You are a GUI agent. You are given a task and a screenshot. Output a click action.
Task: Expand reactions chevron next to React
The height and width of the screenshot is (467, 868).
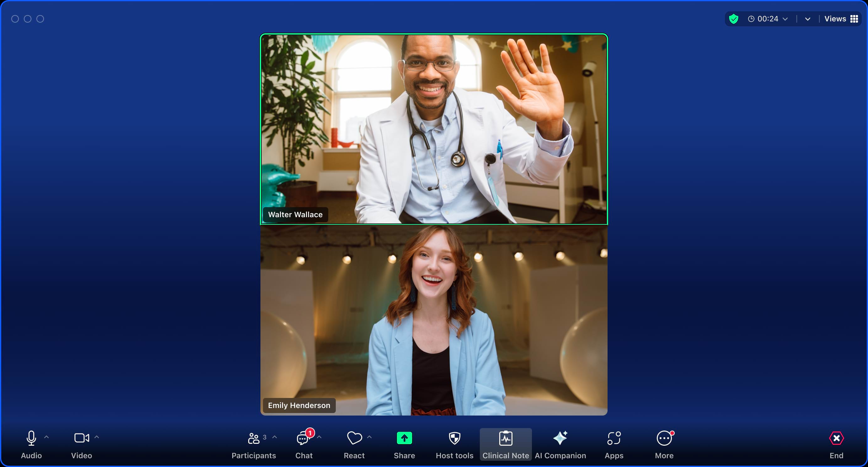[369, 437]
